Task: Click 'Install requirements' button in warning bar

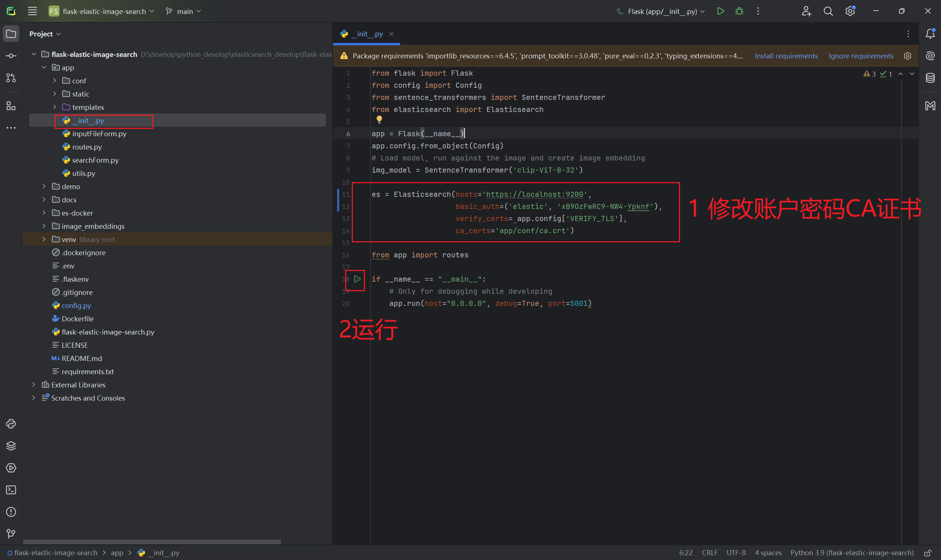Action: [786, 55]
